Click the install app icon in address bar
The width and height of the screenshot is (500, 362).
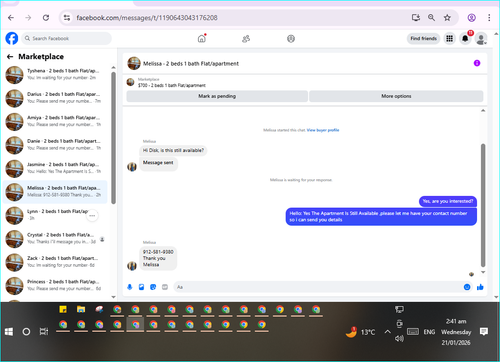tap(416, 18)
